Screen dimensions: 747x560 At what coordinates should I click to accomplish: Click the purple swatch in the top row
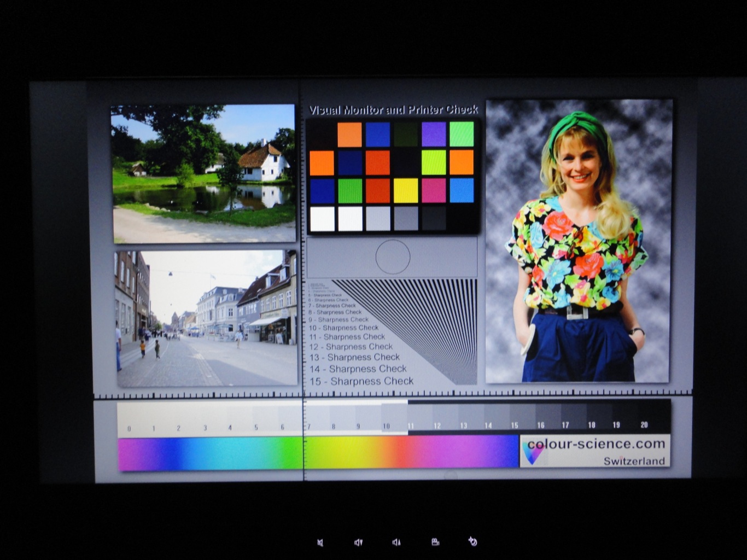tap(433, 133)
